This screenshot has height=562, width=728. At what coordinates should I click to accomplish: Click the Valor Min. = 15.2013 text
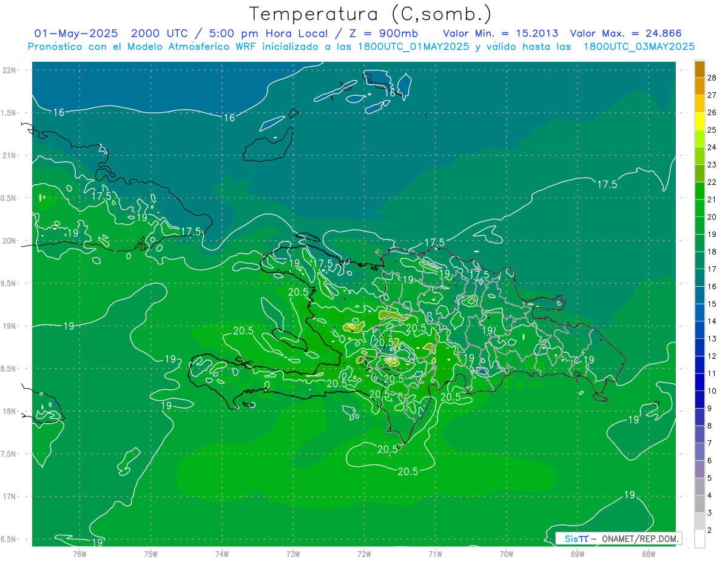[500, 33]
